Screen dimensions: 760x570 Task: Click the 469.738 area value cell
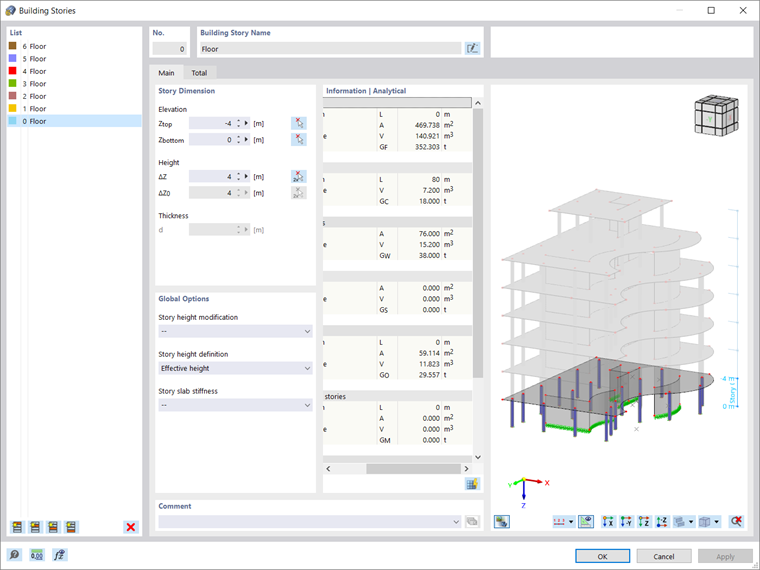click(420, 125)
